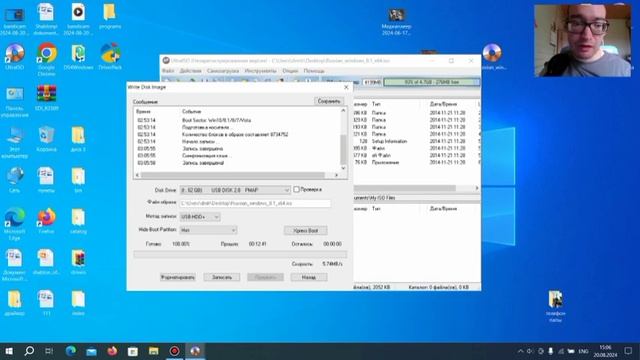
Task: Select the Microsoft Edge desktop shortcut
Action: [x=15, y=224]
